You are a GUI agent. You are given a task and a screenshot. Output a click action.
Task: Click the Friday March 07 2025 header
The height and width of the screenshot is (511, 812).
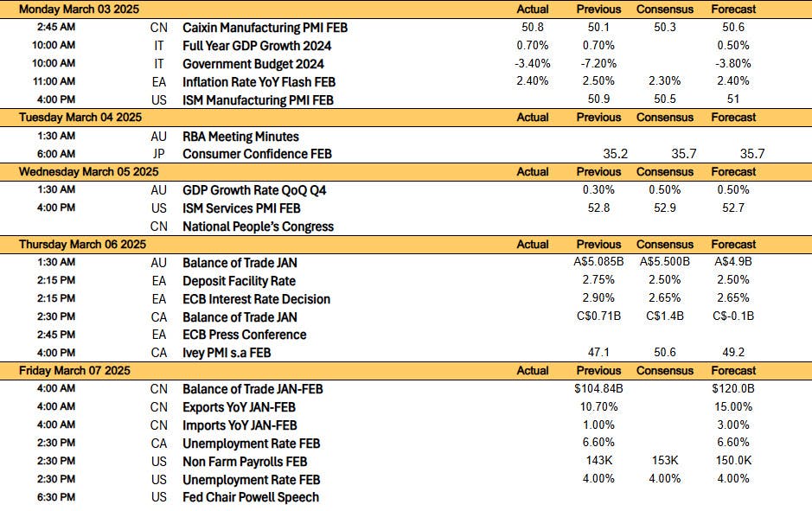pyautogui.click(x=74, y=371)
